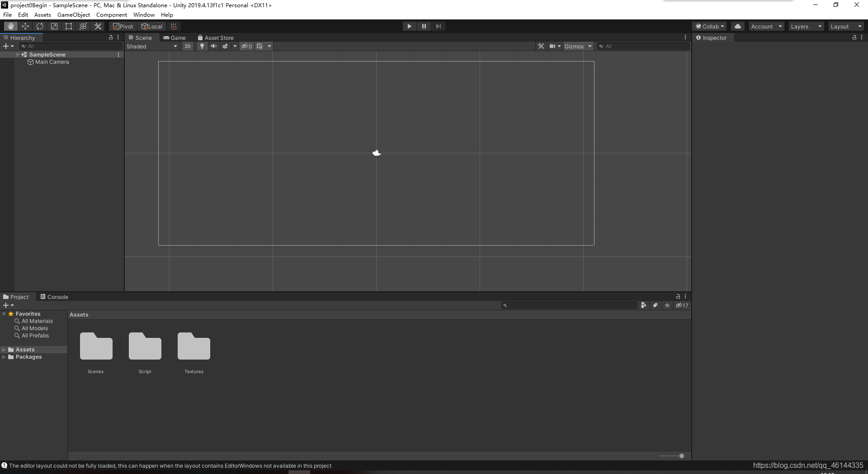Save search to Favorites star icon
868x474 pixels.
667,305
